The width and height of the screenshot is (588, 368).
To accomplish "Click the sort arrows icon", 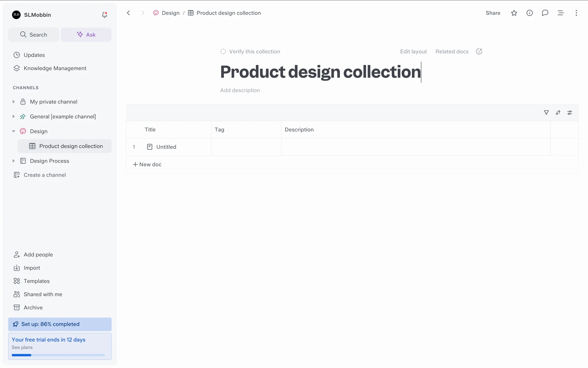I will [x=558, y=113].
